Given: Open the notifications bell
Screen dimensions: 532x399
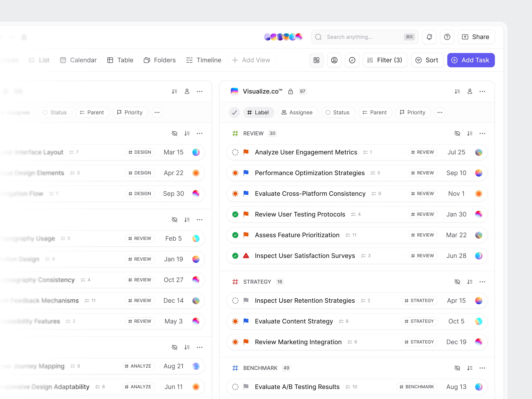Looking at the screenshot, I should click(x=429, y=37).
